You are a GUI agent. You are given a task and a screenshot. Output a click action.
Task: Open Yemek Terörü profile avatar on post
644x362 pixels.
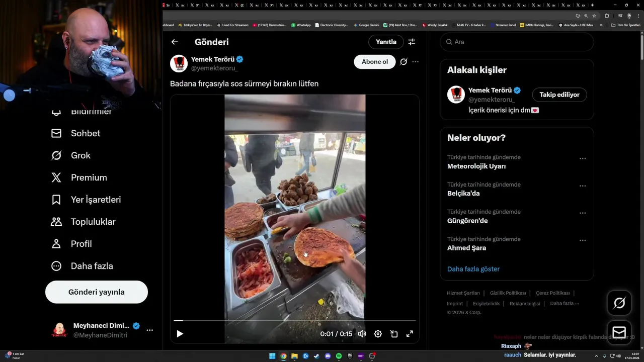pos(179,63)
